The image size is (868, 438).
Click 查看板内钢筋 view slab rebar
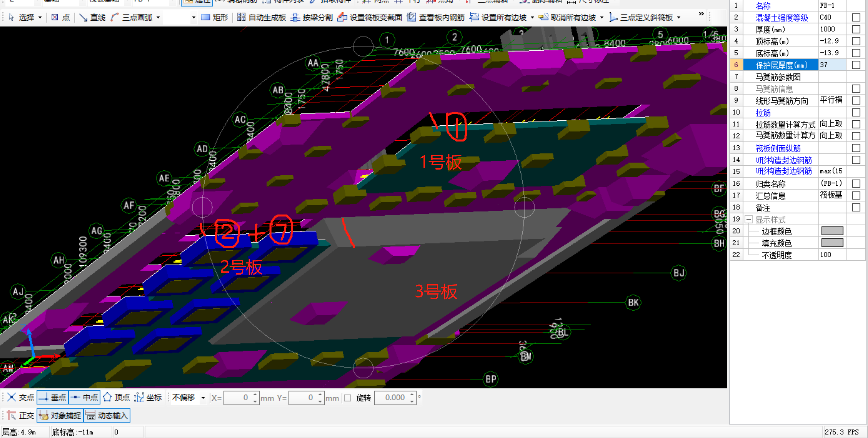(x=436, y=17)
